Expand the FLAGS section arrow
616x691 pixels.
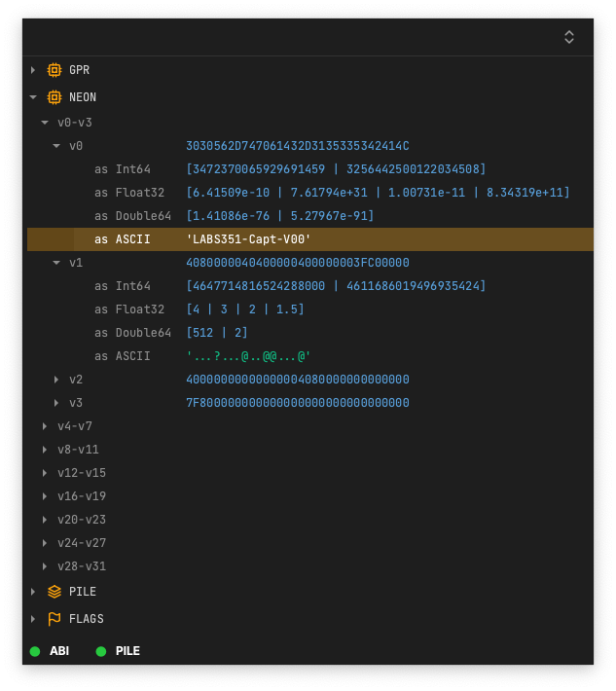[33, 619]
